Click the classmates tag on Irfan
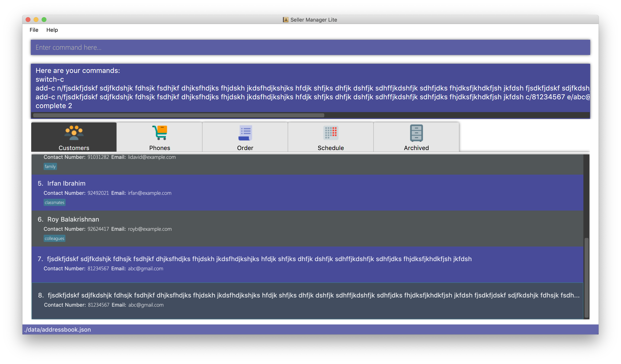The width and height of the screenshot is (621, 364). (54, 203)
